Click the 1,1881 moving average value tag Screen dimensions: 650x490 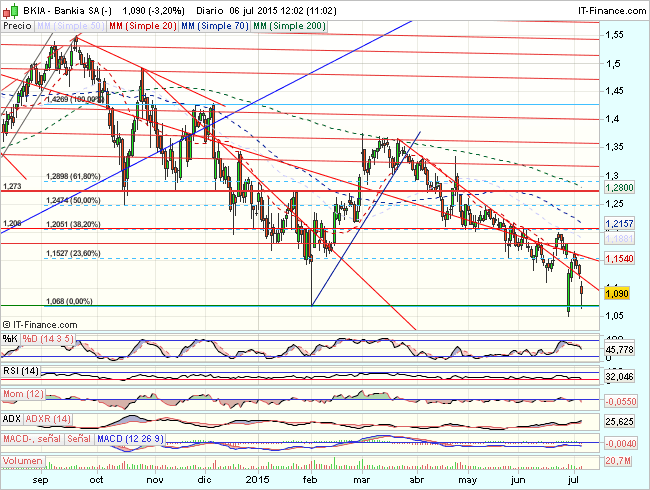coord(619,238)
